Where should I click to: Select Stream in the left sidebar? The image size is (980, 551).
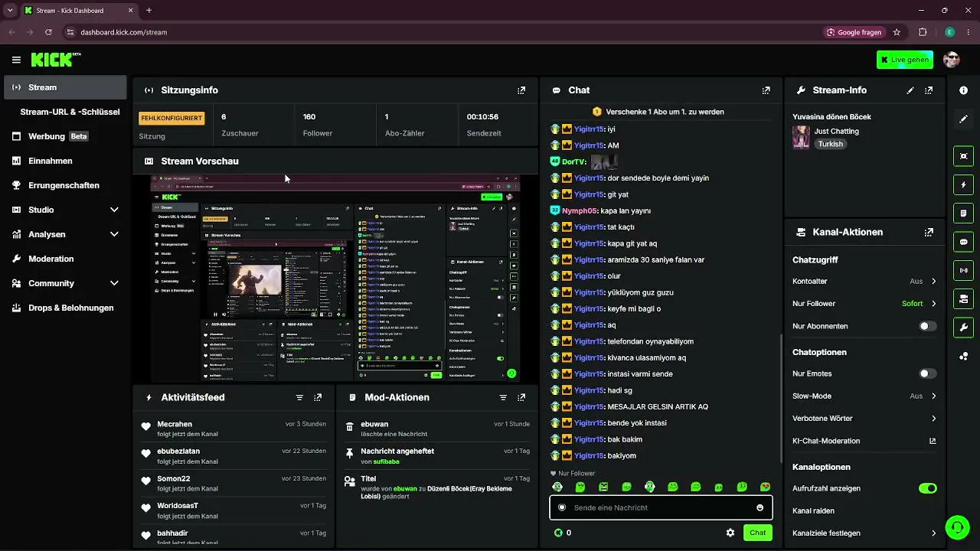click(65, 87)
